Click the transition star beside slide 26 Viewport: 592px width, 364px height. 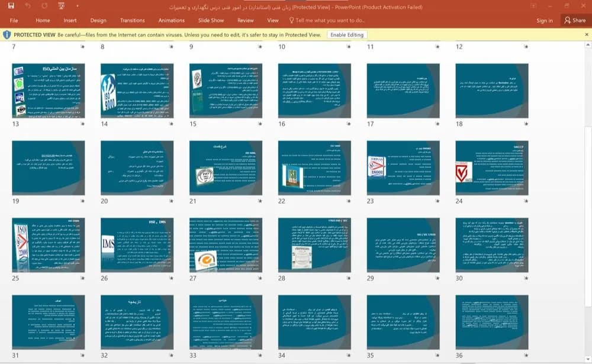coord(171,278)
